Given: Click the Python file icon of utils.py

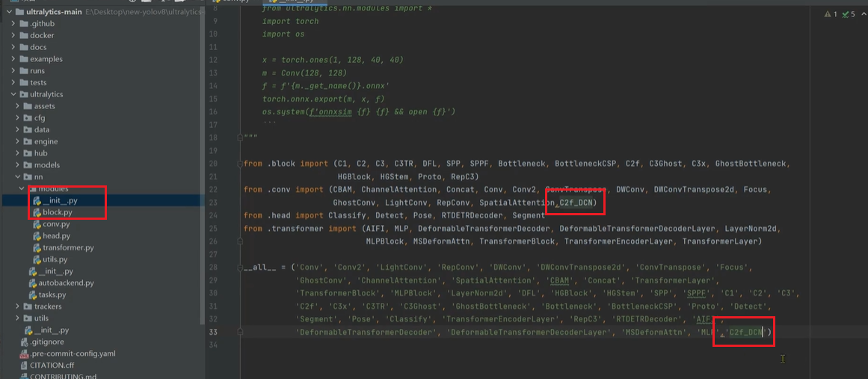Looking at the screenshot, I should (x=37, y=259).
